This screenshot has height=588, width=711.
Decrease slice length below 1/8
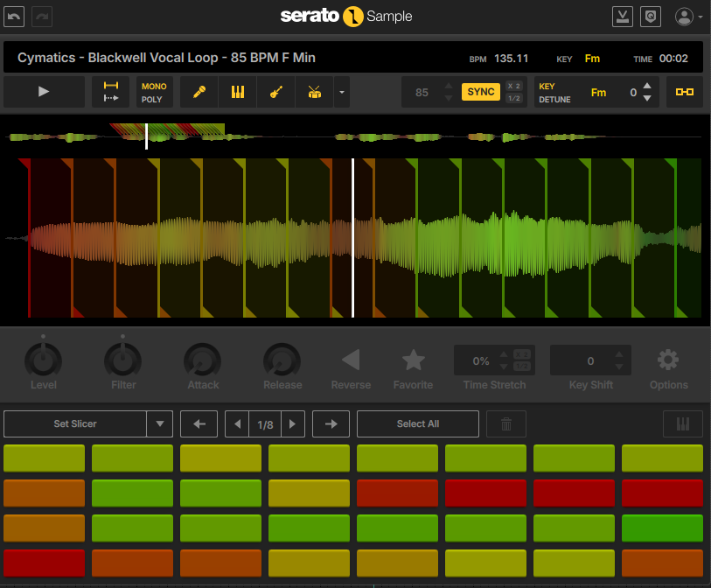[237, 423]
